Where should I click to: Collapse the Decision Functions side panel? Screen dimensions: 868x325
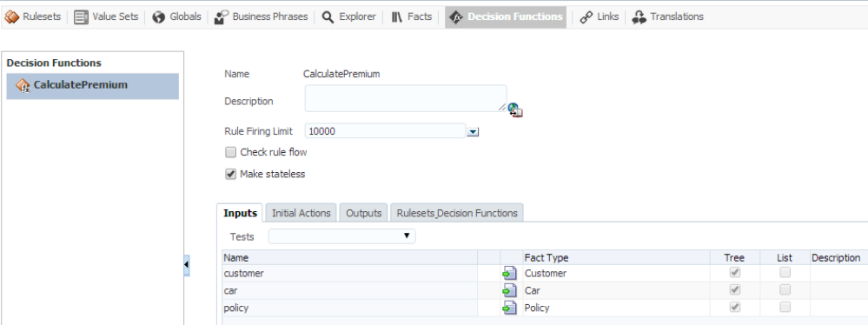[x=187, y=265]
